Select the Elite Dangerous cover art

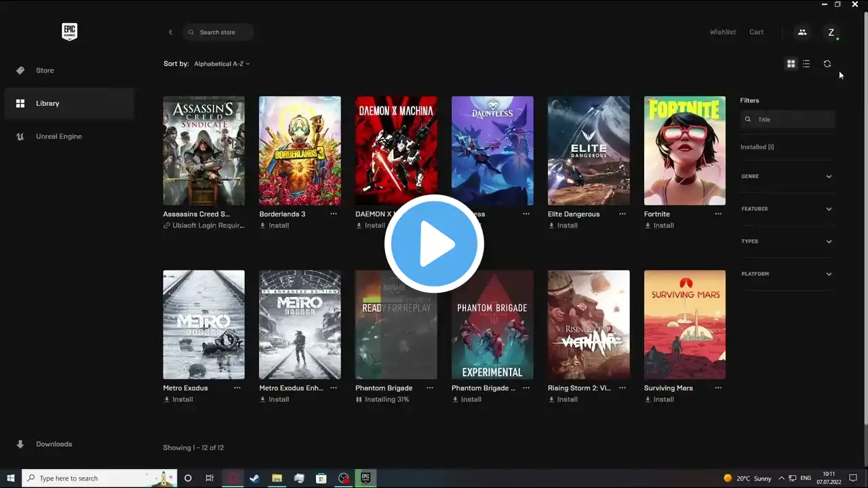(x=589, y=150)
